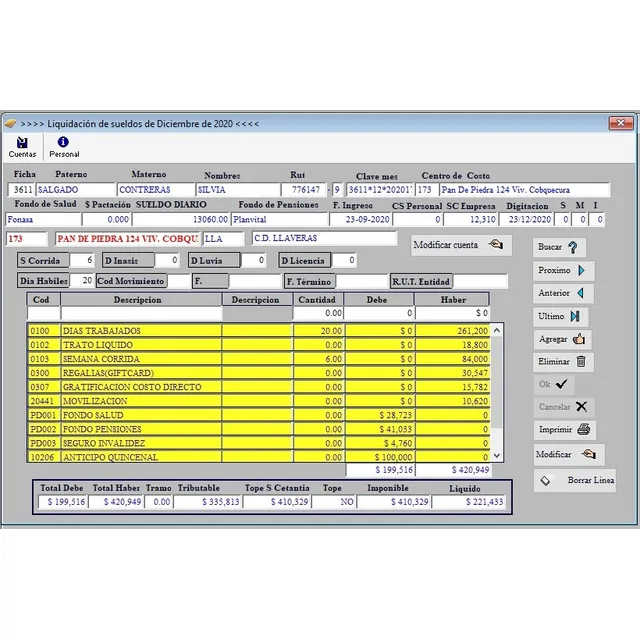Click the D Luvia value field
Image resolution: width=640 pixels, height=640 pixels.
(x=253, y=260)
